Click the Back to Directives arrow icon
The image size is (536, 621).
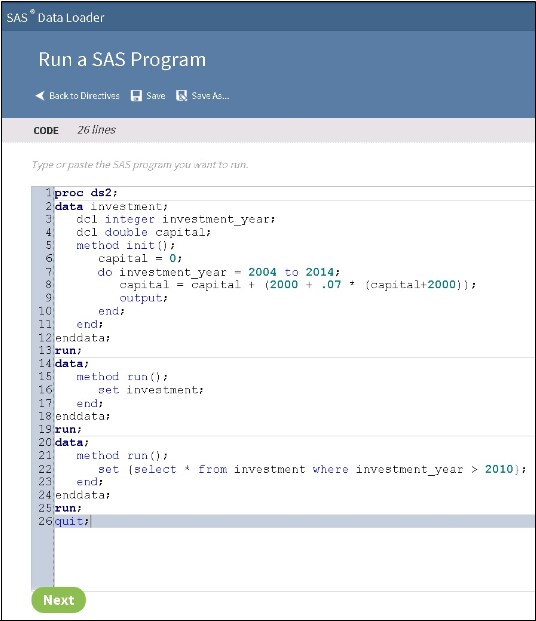click(40, 95)
